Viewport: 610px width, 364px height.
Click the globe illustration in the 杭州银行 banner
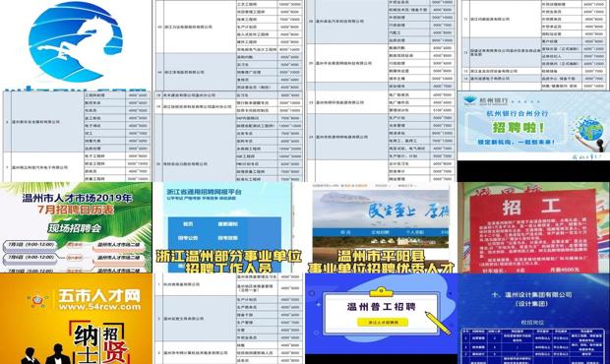click(x=590, y=128)
